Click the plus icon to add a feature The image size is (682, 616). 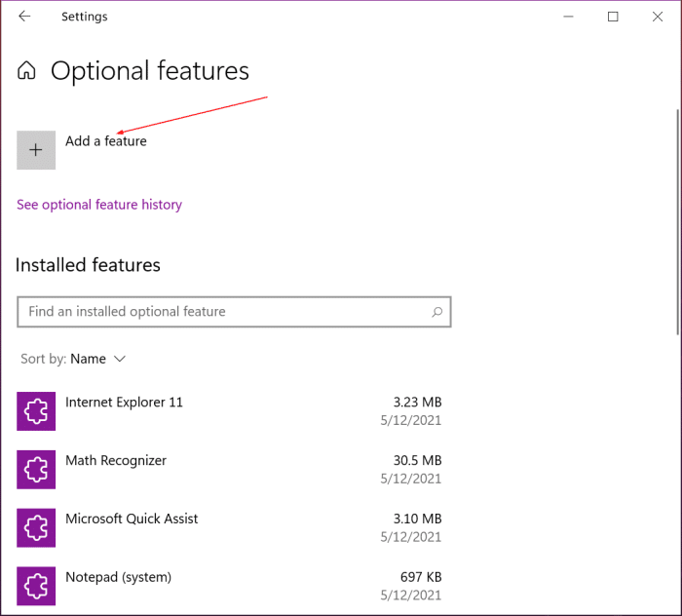click(36, 150)
